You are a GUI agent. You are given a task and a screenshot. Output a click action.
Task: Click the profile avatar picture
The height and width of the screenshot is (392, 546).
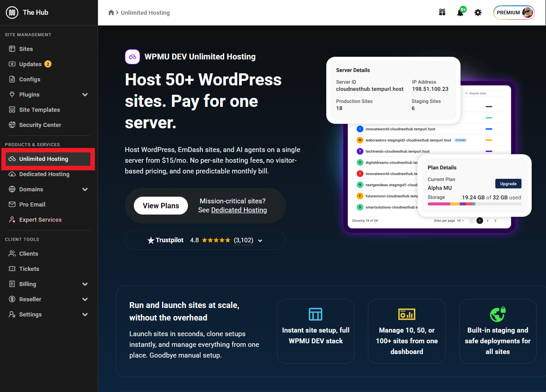pos(528,13)
